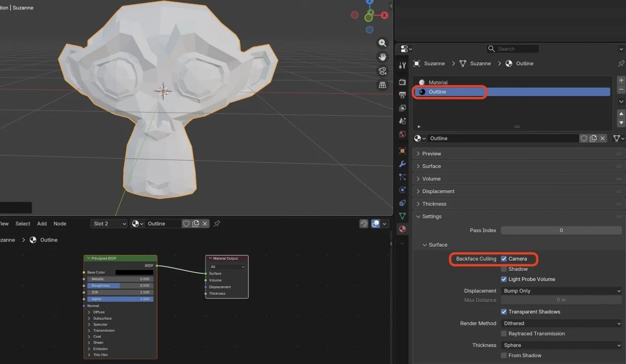Image resolution: width=626 pixels, height=364 pixels.
Task: Enable Backface Culling Shadow checkbox
Action: click(x=504, y=269)
